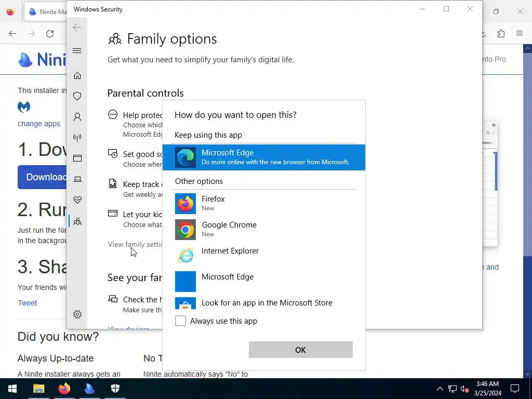Open Windows Security Home sidebar icon
The width and height of the screenshot is (532, 399).
click(x=77, y=75)
